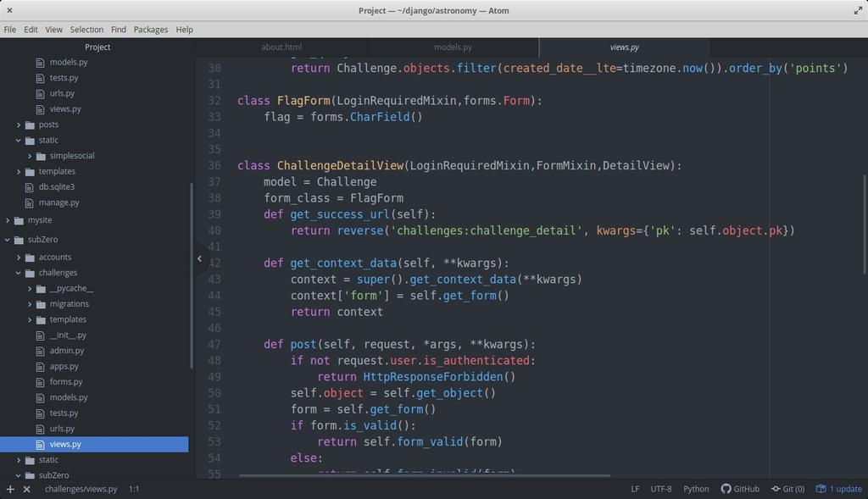Image resolution: width=868 pixels, height=499 pixels.
Task: Click the Python grammar selector
Action: (x=696, y=489)
